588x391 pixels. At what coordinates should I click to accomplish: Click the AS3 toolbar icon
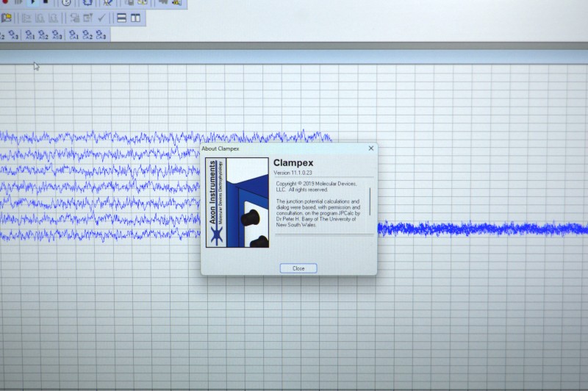57,35
